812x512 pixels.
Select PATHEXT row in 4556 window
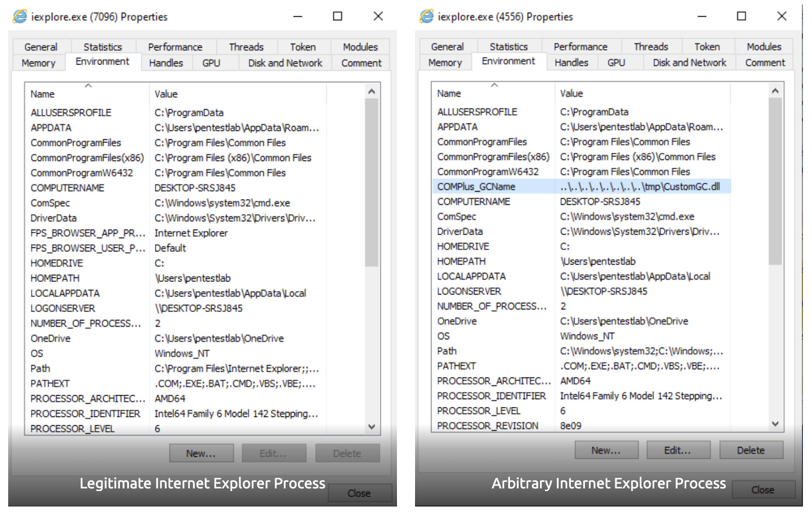[x=582, y=366]
